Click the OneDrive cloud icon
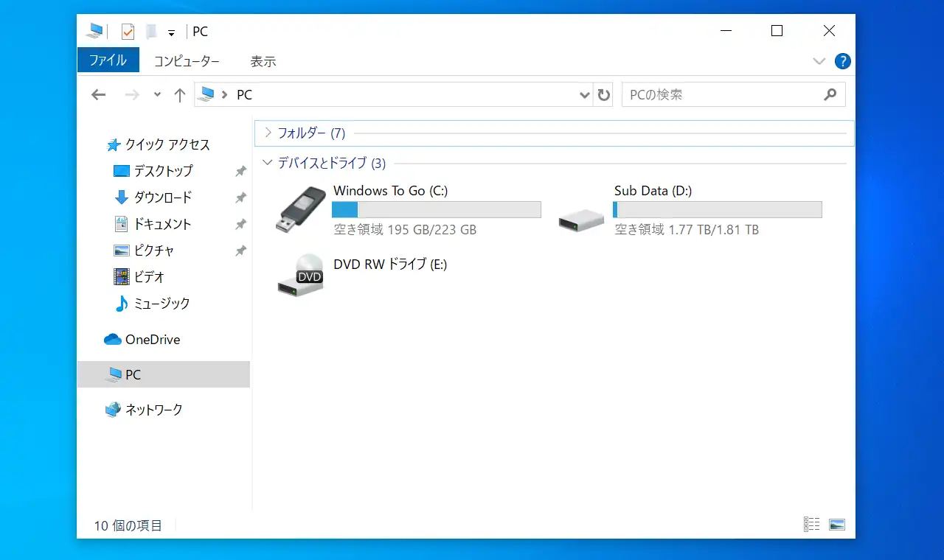 112,340
